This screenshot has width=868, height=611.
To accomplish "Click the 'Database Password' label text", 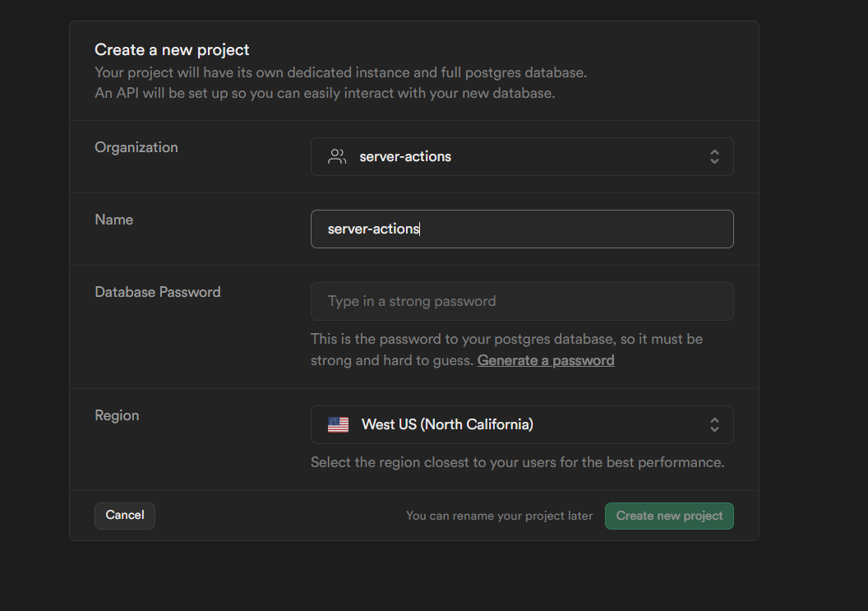I will [x=158, y=292].
